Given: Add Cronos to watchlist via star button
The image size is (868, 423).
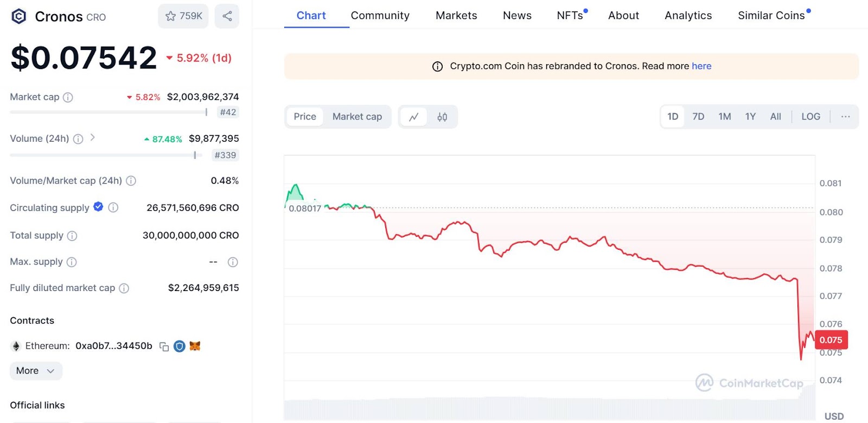Looking at the screenshot, I should pyautogui.click(x=183, y=16).
